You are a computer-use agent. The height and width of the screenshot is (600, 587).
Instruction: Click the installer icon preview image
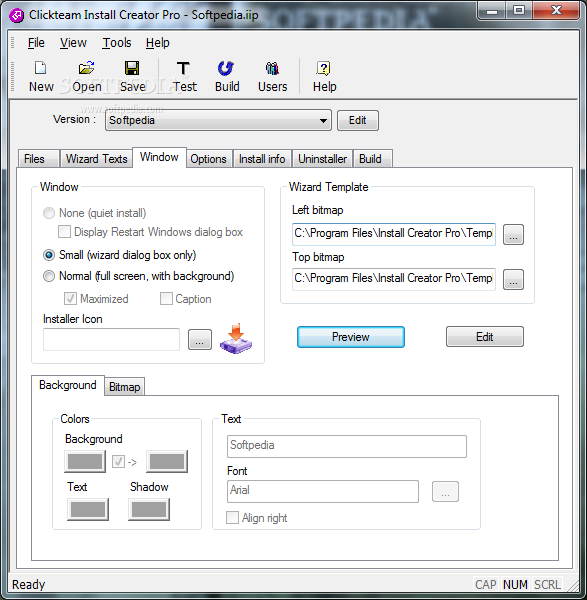236,339
